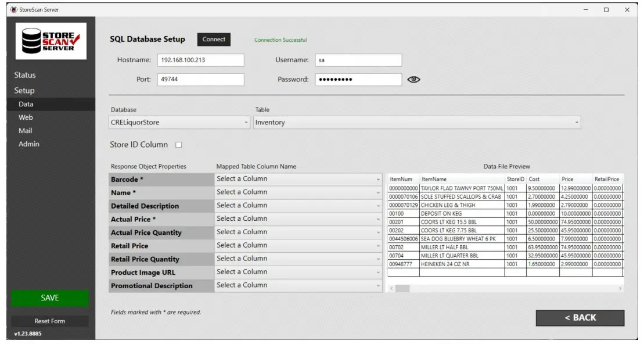Select the SOLE STUFFED SCALLOPS & CRAB cell
The image size is (644, 344).
[x=462, y=197]
